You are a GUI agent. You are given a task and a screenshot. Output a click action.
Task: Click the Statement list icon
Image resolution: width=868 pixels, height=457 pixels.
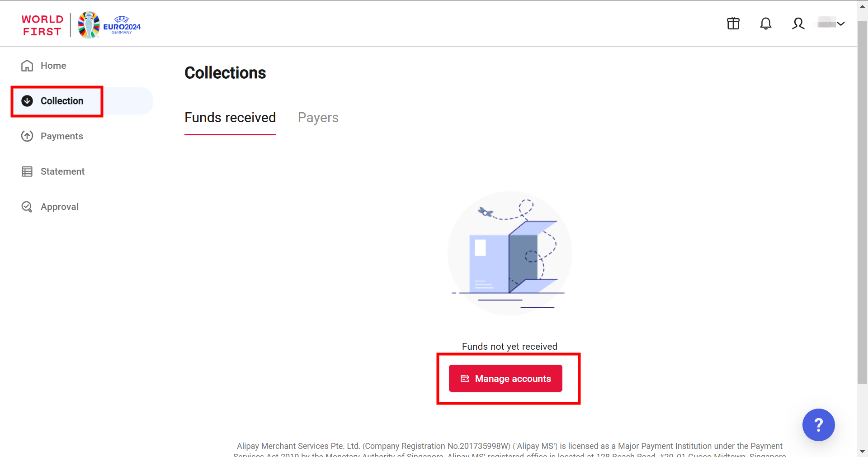pyautogui.click(x=27, y=171)
